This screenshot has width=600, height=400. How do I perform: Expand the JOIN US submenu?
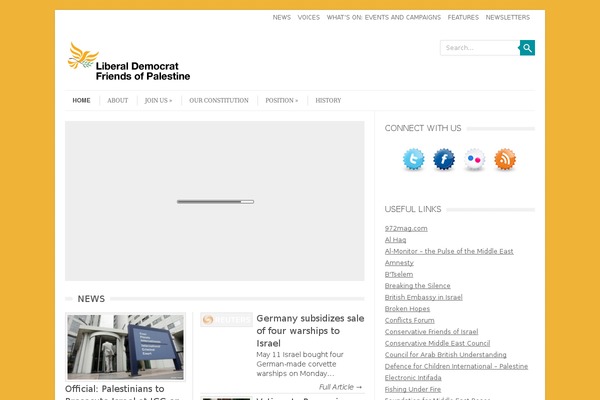(158, 100)
